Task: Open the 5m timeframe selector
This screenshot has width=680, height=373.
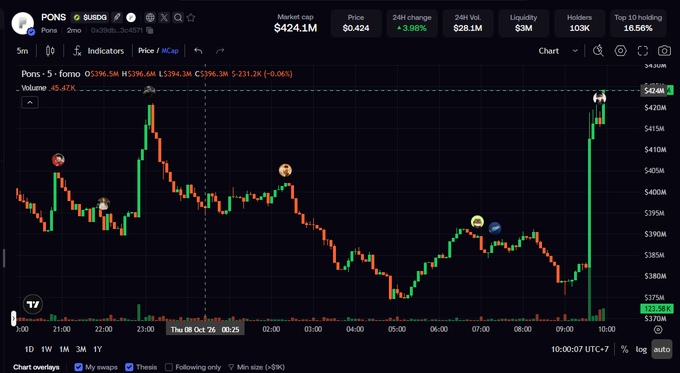Action: [23, 51]
